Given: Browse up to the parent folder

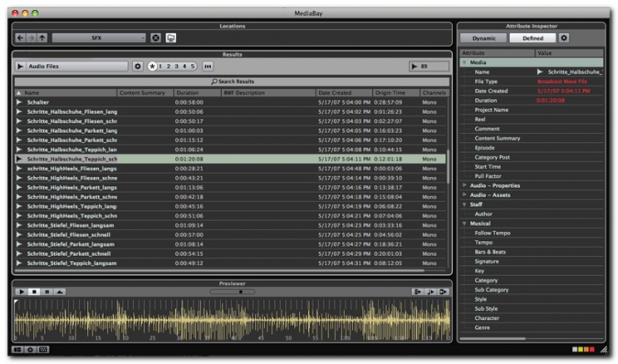Looking at the screenshot, I should [x=42, y=38].
